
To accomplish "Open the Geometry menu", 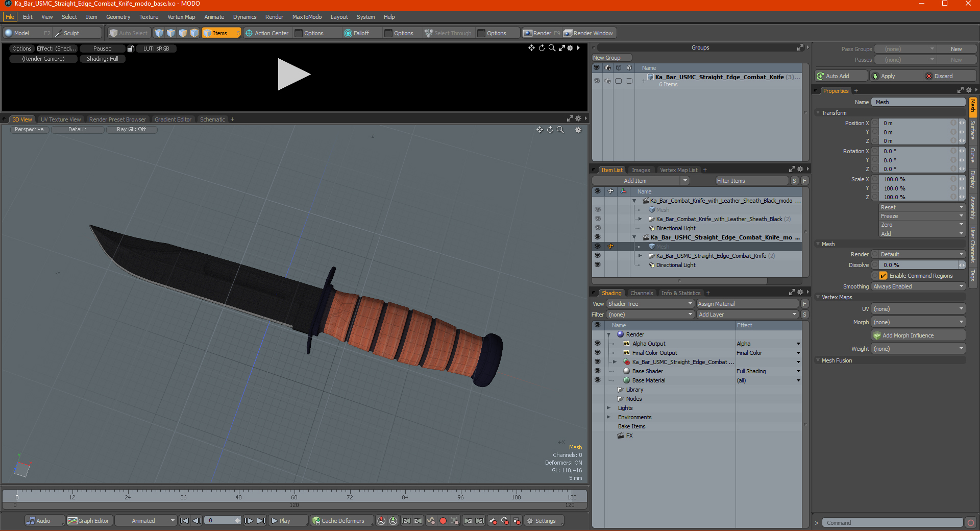I will (x=118, y=17).
